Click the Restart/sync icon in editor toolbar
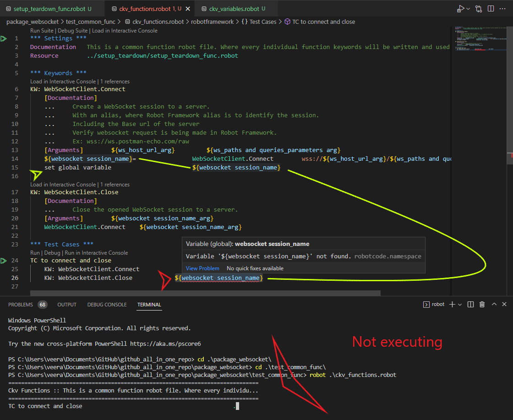 [x=478, y=8]
